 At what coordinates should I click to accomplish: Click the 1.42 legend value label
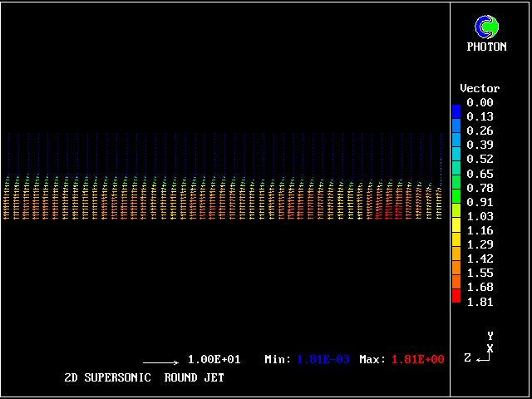tap(480, 259)
